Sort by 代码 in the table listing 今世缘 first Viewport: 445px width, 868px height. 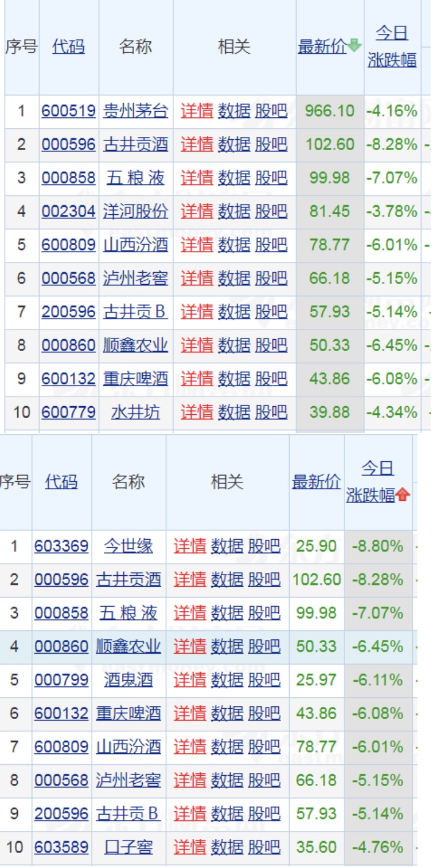[x=61, y=482]
